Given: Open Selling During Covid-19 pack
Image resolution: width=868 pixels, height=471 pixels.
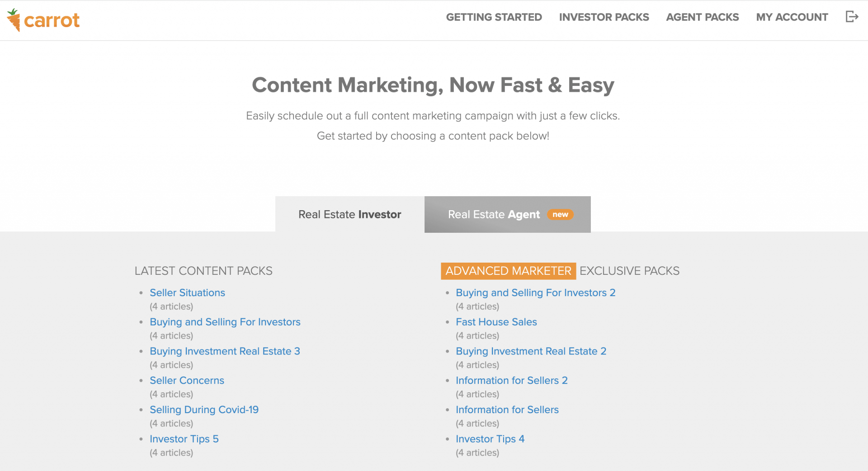Looking at the screenshot, I should point(204,410).
